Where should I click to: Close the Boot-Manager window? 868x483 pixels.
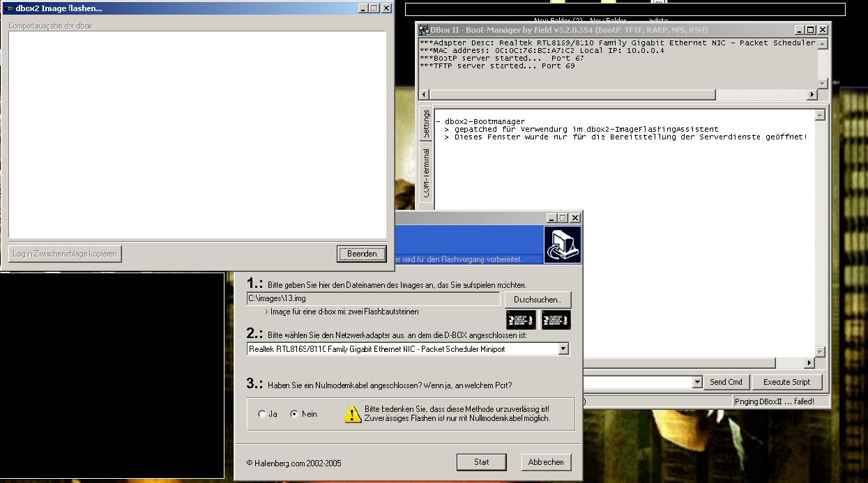(x=823, y=30)
